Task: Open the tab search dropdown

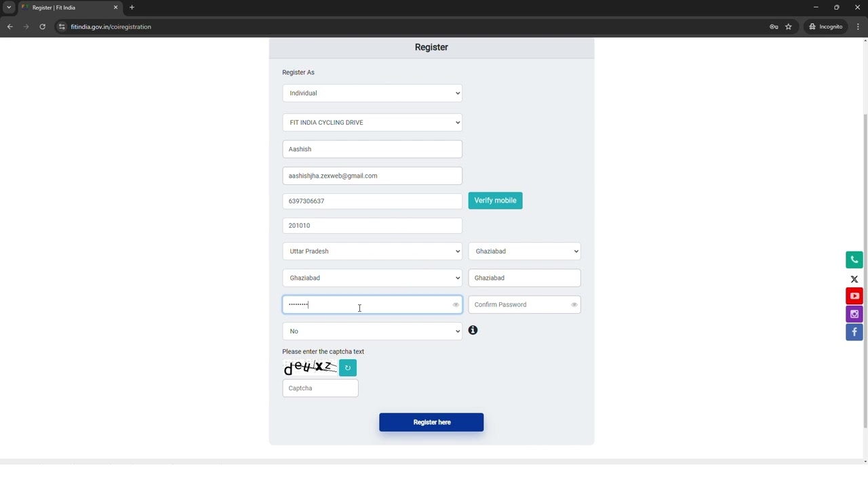Action: click(x=9, y=7)
